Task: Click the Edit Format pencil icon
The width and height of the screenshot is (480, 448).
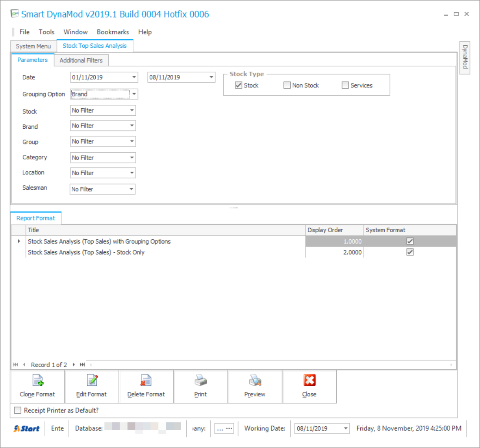Action: point(92,381)
